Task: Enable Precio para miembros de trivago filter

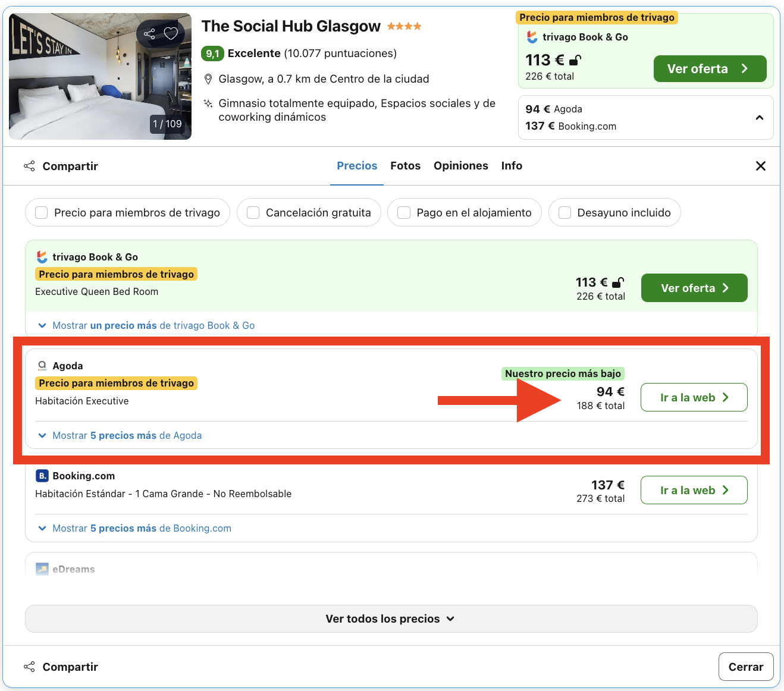Action: (42, 213)
